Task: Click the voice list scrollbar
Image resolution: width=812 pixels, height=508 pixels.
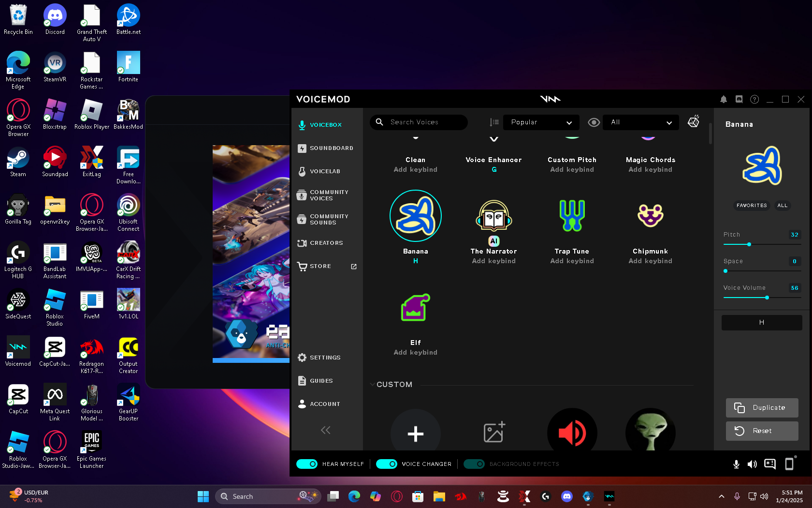Action: click(710, 134)
